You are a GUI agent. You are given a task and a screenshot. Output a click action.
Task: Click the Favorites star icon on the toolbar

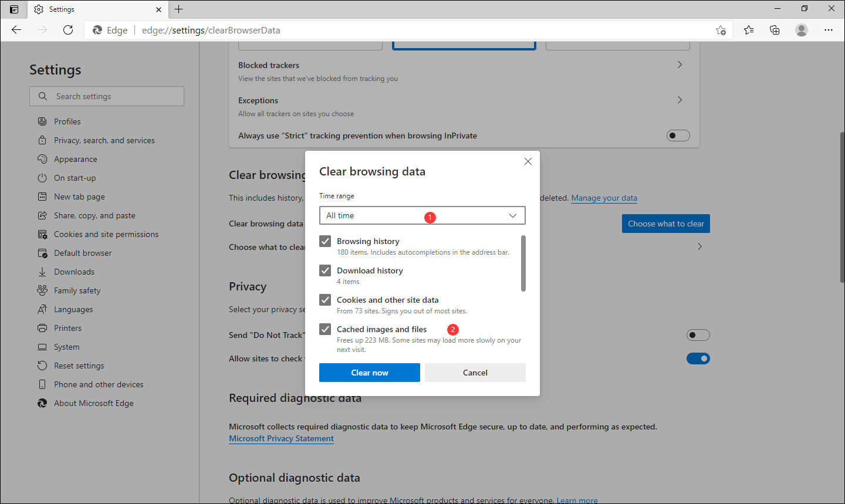point(748,29)
